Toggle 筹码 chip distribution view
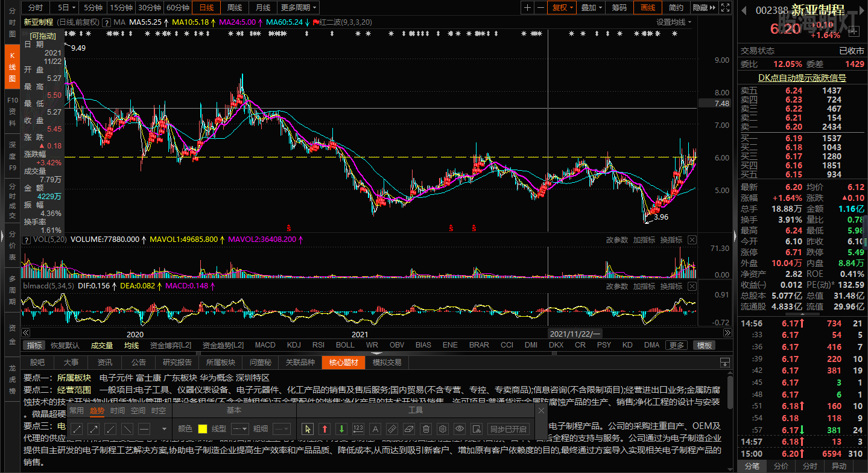The height and width of the screenshot is (473, 868). (x=619, y=7)
